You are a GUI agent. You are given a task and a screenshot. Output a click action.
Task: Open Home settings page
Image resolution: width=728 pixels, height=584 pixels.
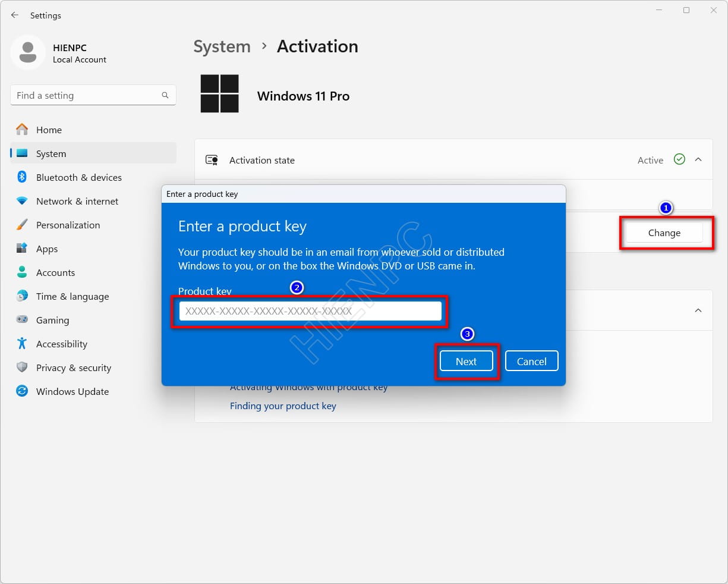[93, 130]
